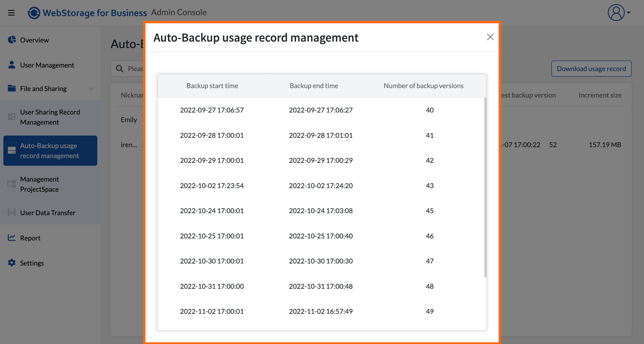This screenshot has height=344, width=644.
Task: Click the Overview pie chart icon
Action: point(12,40)
